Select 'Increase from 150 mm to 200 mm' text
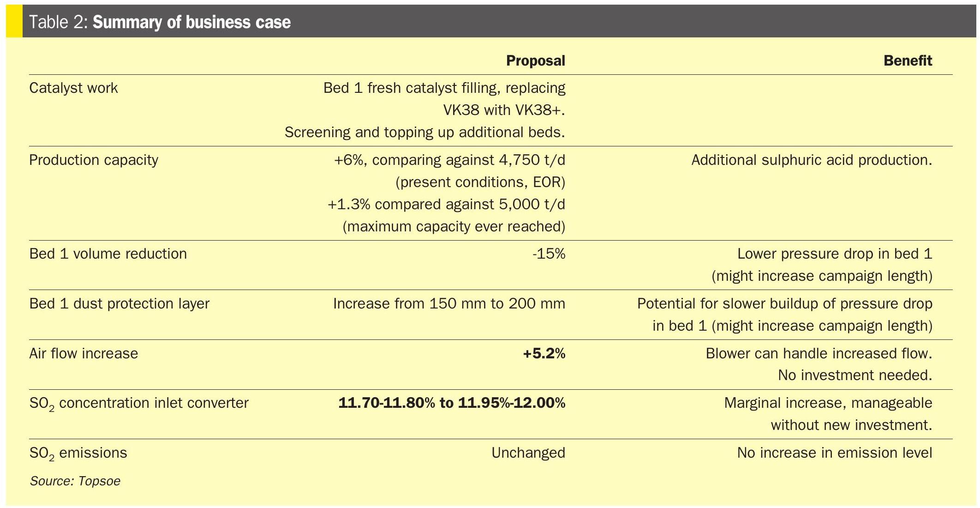Screen dimensions: 980x508 coord(449,303)
